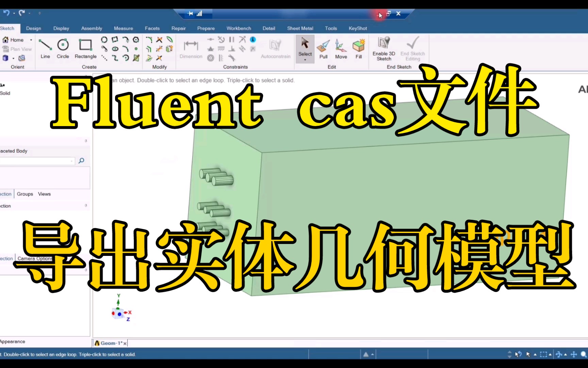Click the search magnifier beside the Faceted Body field
This screenshot has height=368, width=588.
[x=81, y=161]
